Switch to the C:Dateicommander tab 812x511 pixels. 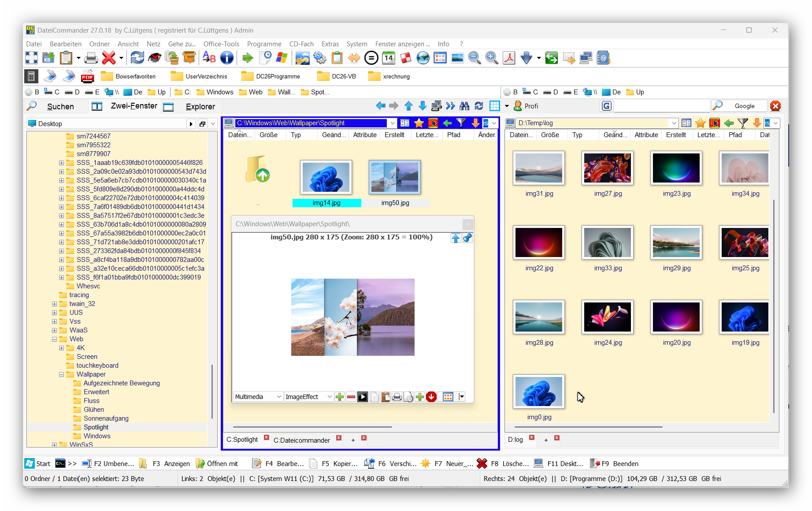click(x=302, y=440)
